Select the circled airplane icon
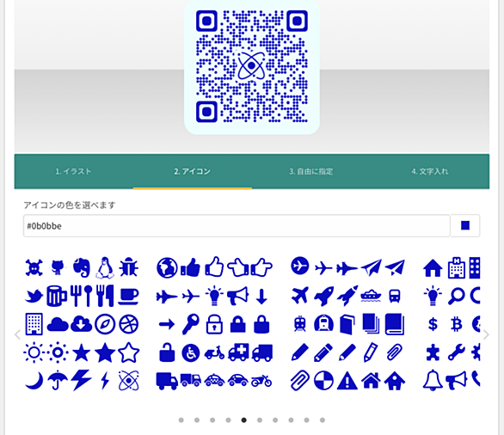The height and width of the screenshot is (435, 504). [x=300, y=266]
